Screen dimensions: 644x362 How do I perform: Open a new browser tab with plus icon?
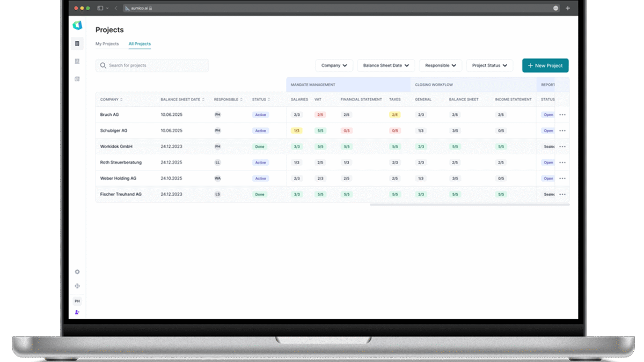pyautogui.click(x=568, y=8)
